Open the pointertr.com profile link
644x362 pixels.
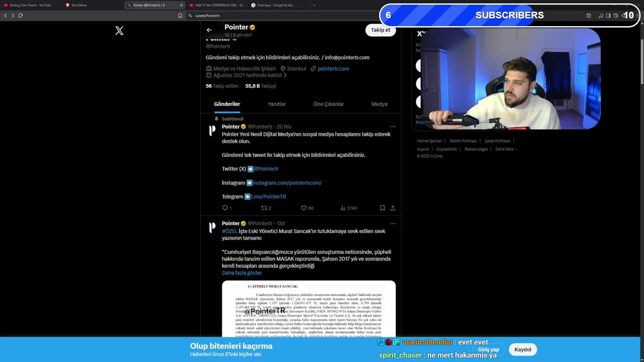(x=333, y=69)
